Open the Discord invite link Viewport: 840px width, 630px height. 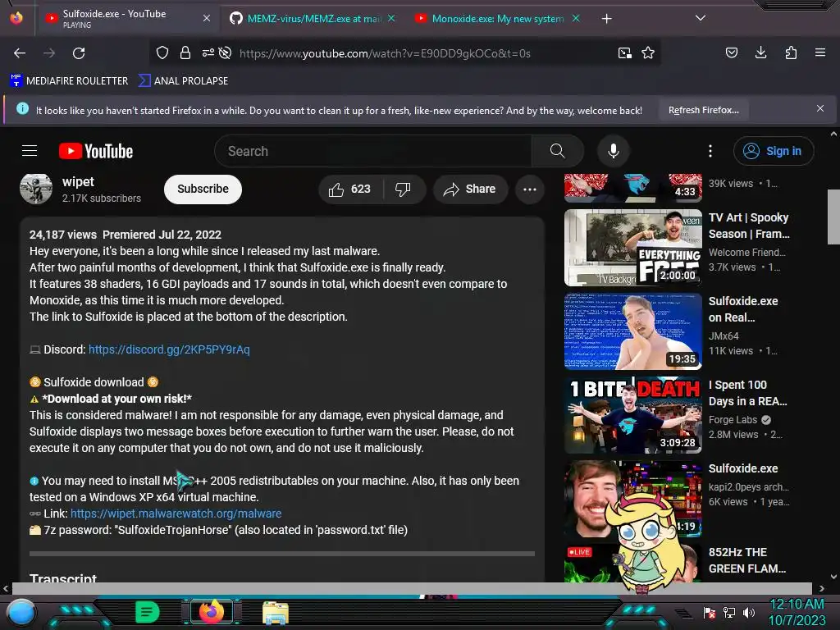click(169, 349)
